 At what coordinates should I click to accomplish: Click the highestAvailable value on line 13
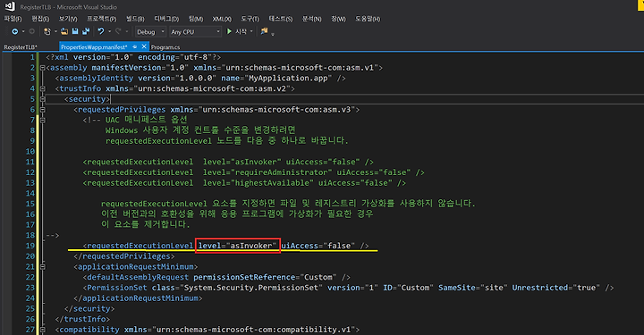pos(272,183)
